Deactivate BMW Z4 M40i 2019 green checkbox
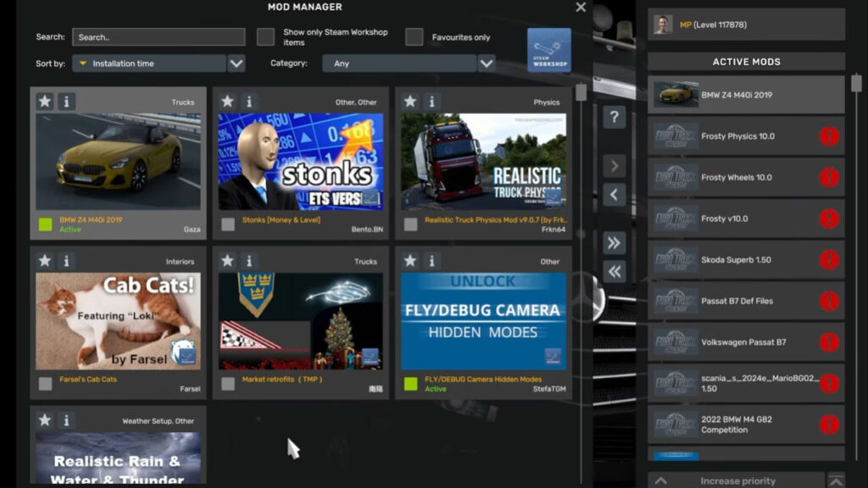 tap(46, 224)
